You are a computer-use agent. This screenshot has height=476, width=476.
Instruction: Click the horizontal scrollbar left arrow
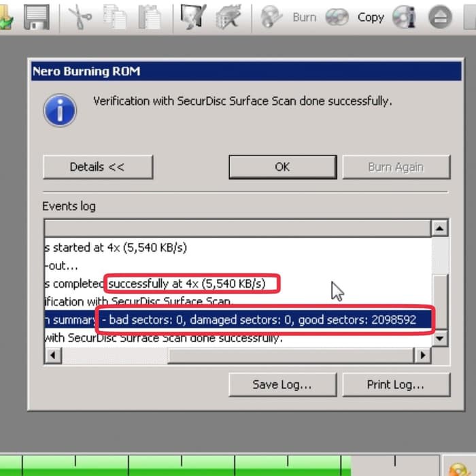pos(52,355)
